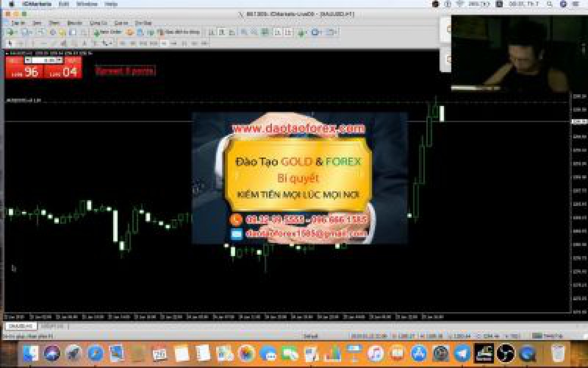Open the Profiles icon in the toolbar

[26, 32]
